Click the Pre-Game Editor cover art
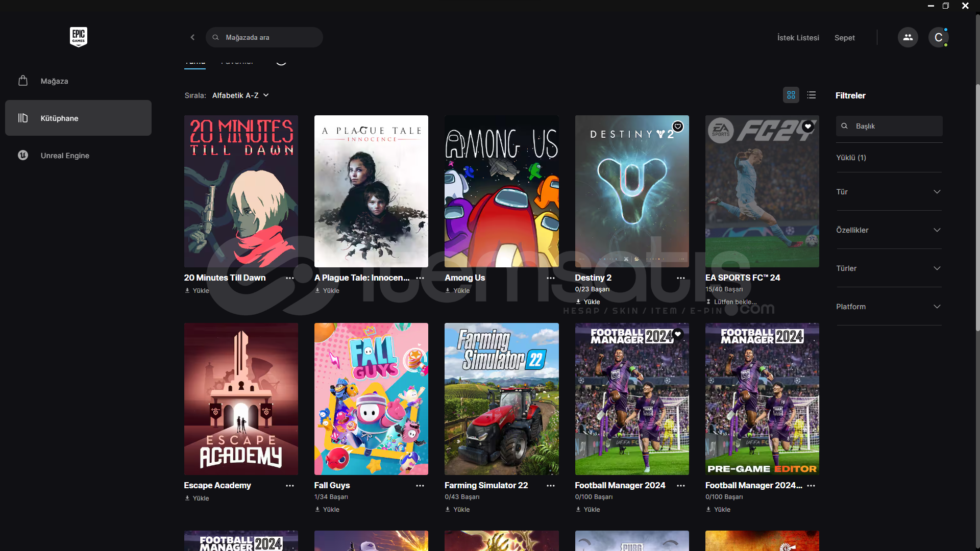 click(762, 399)
